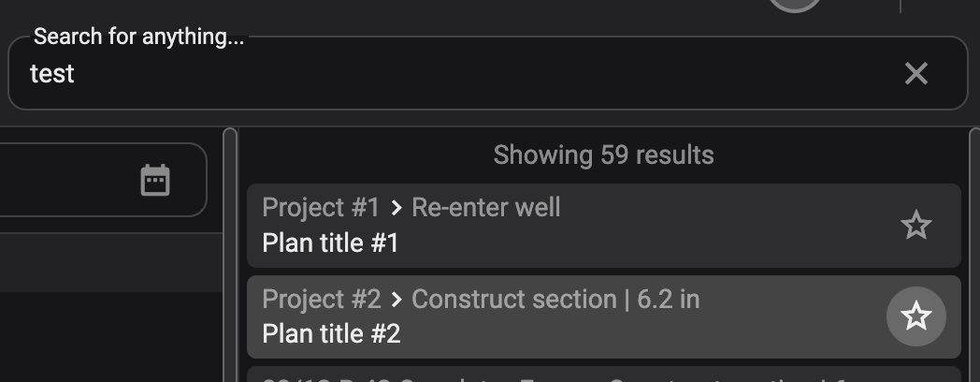This screenshot has width=980, height=382.
Task: Click the results list's right-edge scrollbar
Action: (974, 253)
